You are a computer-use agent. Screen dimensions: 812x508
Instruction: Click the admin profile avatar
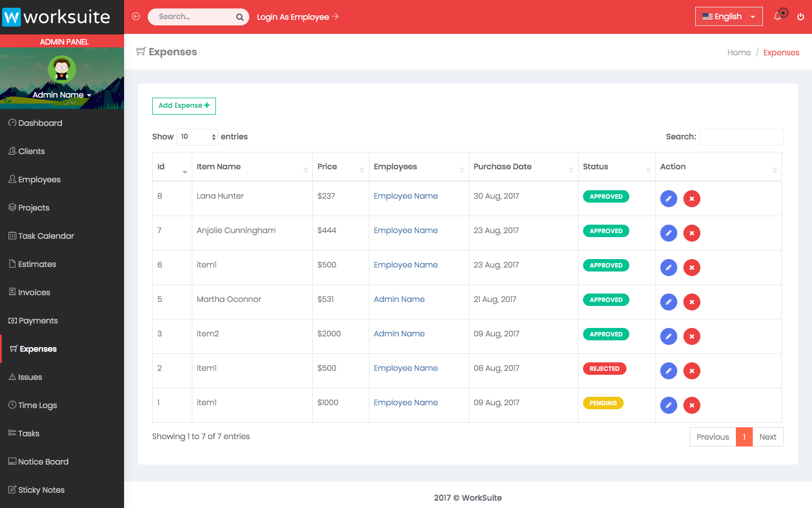pos(62,69)
